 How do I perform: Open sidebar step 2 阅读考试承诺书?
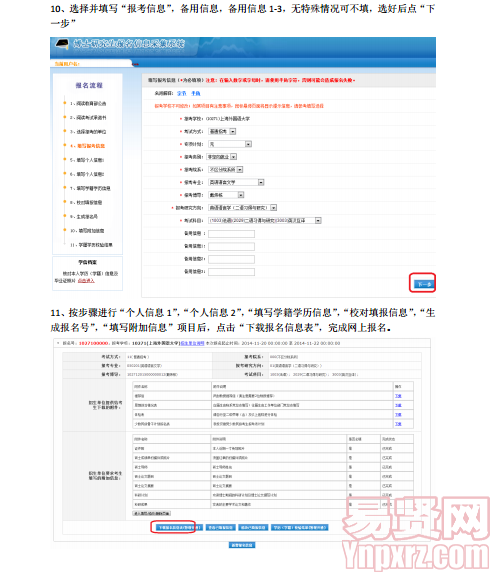click(x=88, y=118)
